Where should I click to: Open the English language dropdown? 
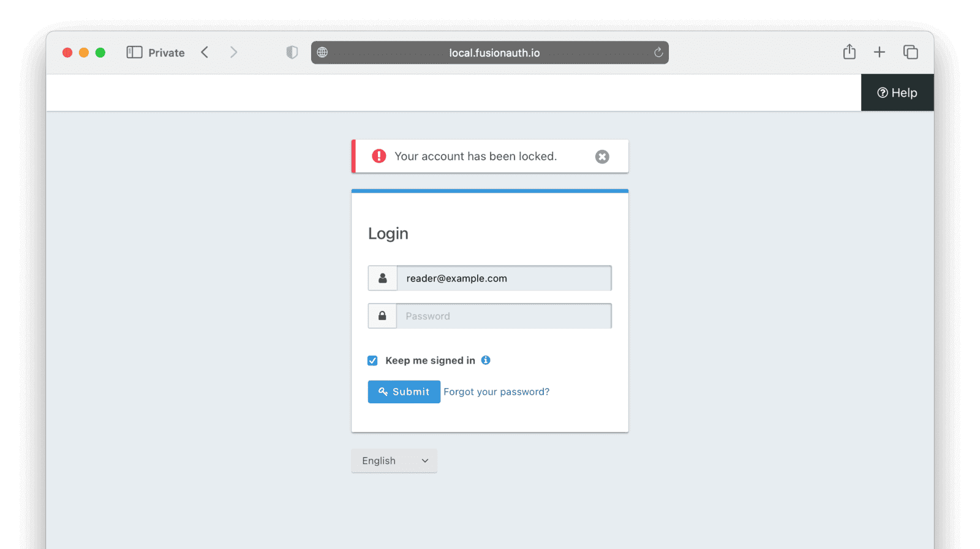394,461
